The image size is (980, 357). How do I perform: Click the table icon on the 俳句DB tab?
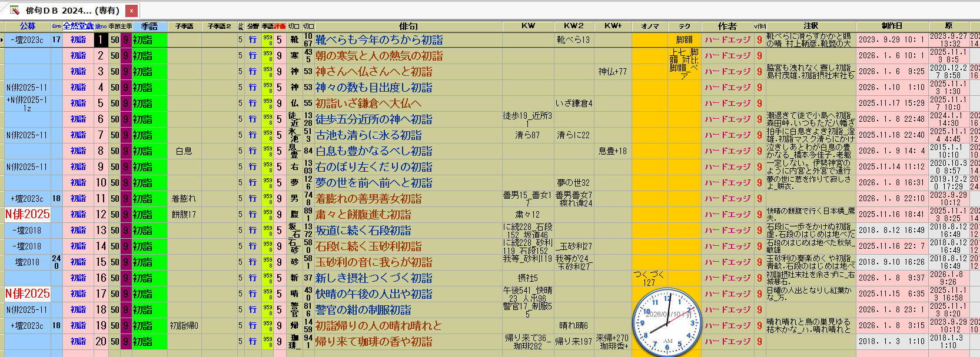coord(14,10)
